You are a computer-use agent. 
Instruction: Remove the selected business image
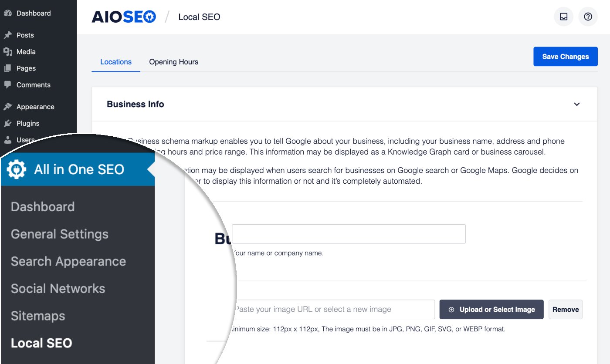point(565,310)
